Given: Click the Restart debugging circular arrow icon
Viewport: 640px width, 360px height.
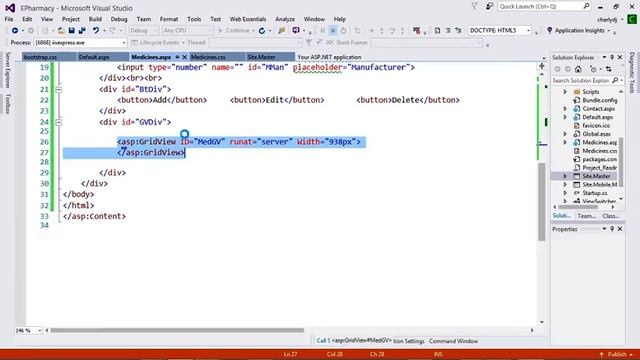Looking at the screenshot, I should [262, 31].
